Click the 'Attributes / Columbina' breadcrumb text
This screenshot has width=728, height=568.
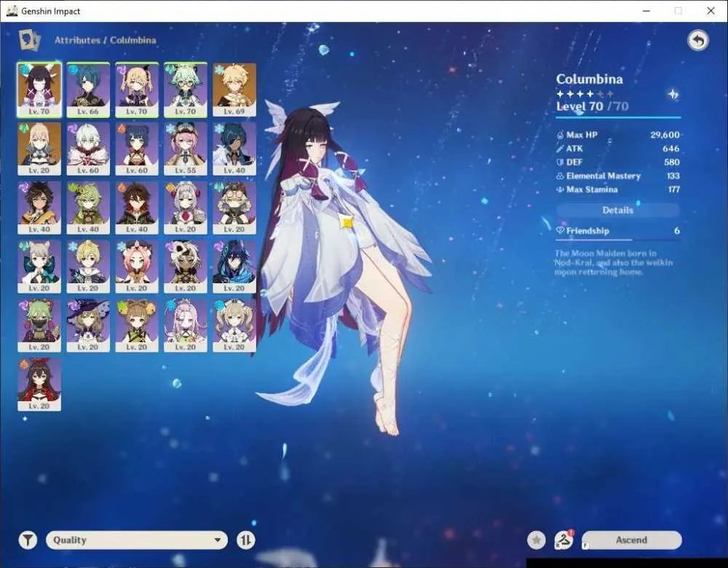click(105, 40)
